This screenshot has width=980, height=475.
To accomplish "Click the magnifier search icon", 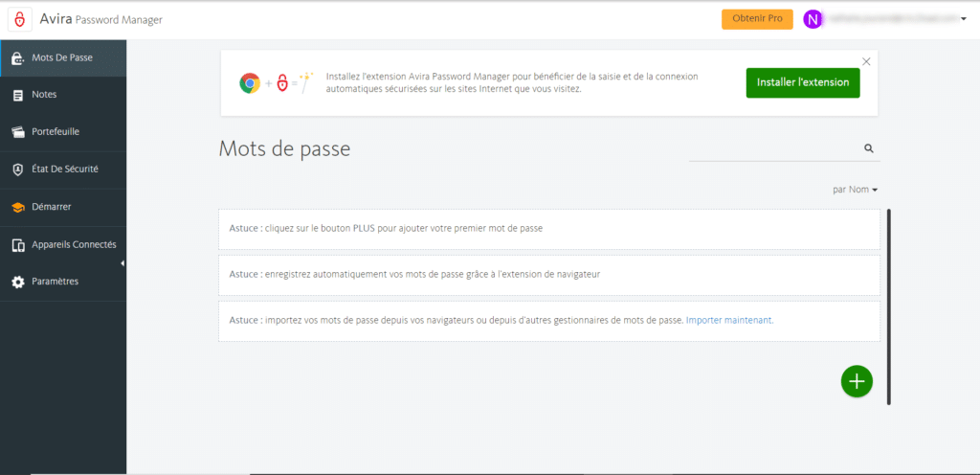I will [869, 148].
